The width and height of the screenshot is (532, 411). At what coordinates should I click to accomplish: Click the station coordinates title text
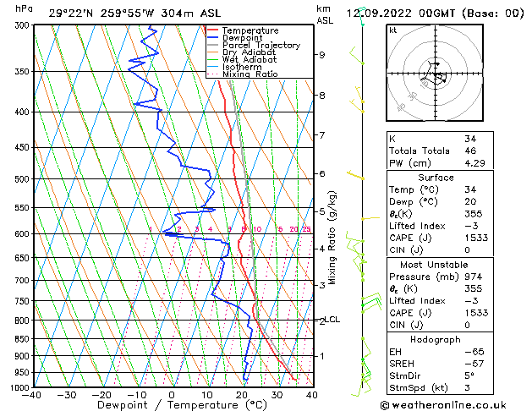pos(134,14)
